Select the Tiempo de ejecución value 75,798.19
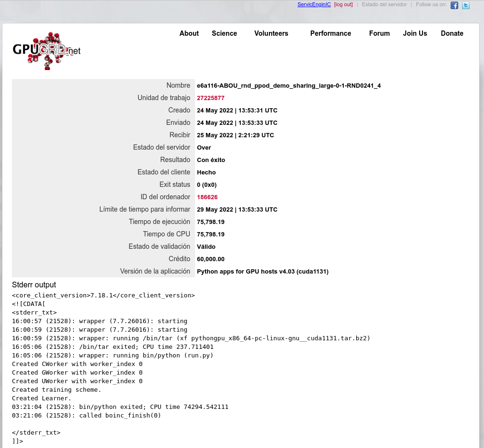Viewport: 484px width, 448px height. (210, 222)
